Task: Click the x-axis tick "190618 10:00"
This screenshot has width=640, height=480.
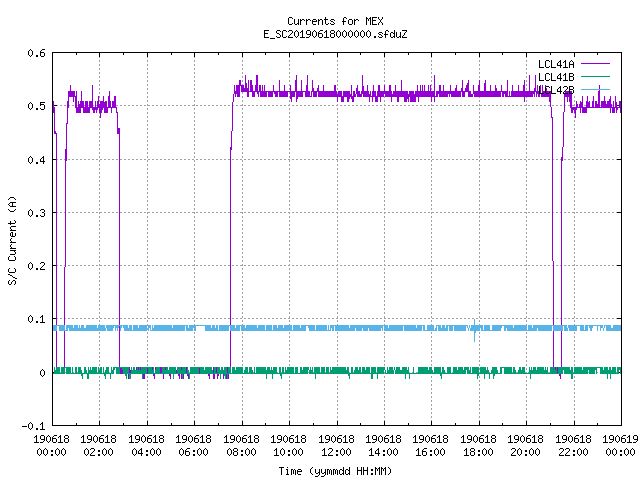Action: (288, 445)
